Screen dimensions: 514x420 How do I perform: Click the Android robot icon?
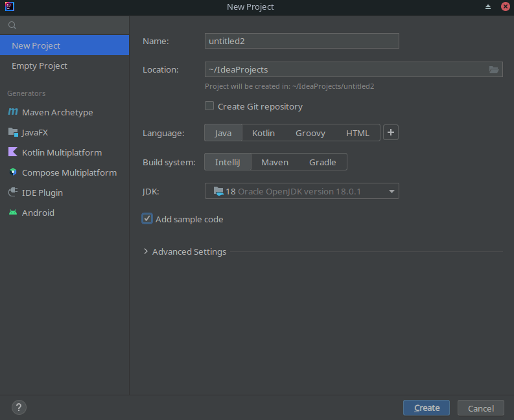point(13,213)
